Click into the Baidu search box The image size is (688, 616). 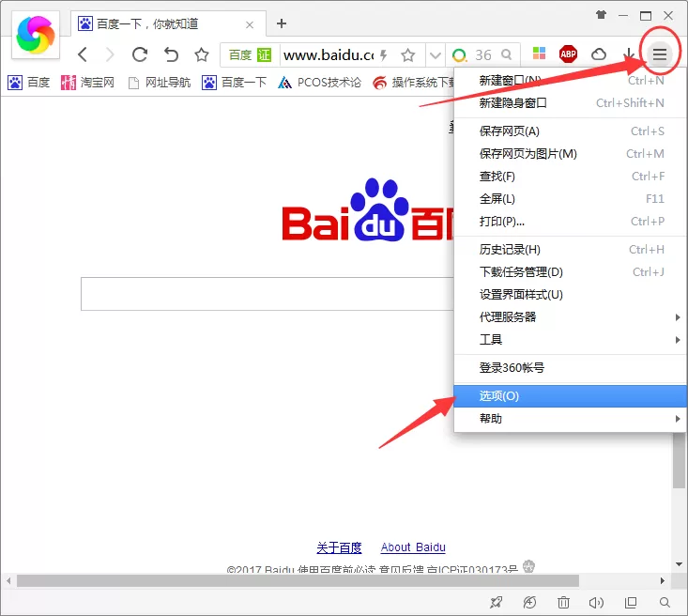268,294
